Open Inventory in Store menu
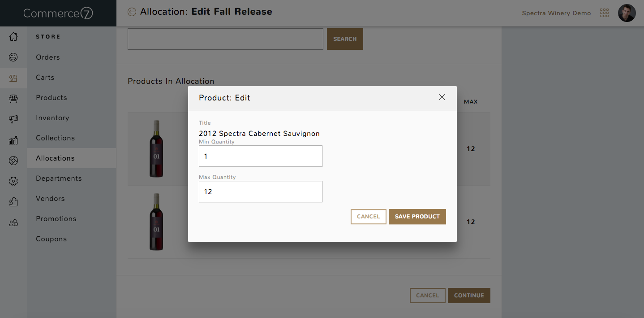Screen dimensions: 644x318 click(x=52, y=118)
